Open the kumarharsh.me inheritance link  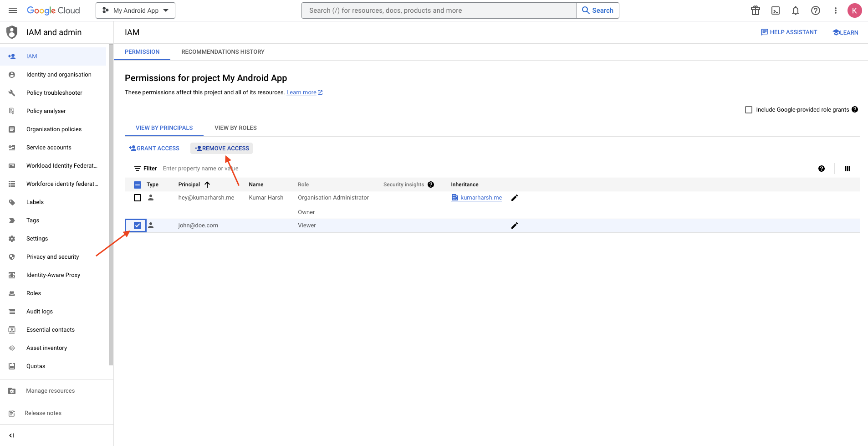(x=480, y=198)
